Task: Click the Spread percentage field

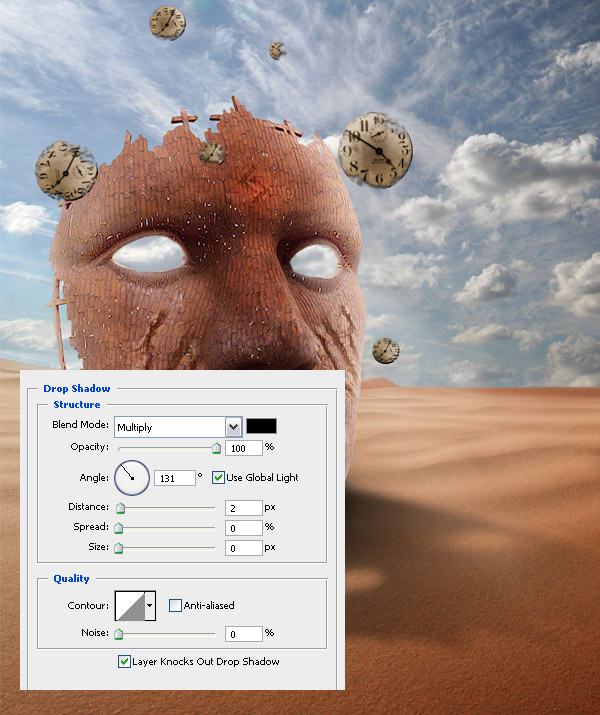Action: pos(244,528)
